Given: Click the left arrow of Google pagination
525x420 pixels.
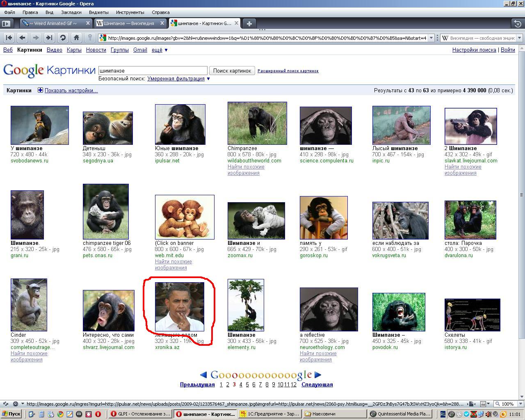Looking at the screenshot, I should (203, 374).
